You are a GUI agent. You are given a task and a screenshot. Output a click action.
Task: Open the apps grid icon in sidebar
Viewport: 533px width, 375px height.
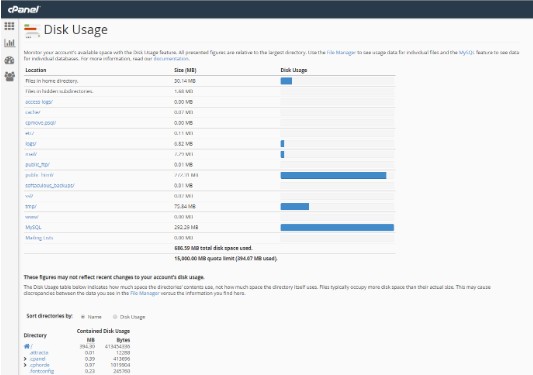pyautogui.click(x=9, y=26)
